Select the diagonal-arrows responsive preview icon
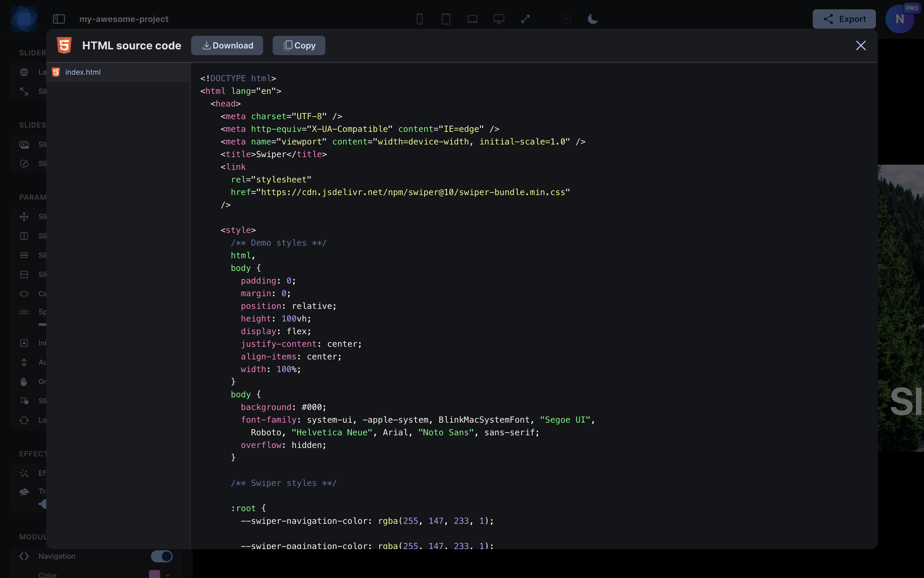The width and height of the screenshot is (924, 578). click(525, 19)
